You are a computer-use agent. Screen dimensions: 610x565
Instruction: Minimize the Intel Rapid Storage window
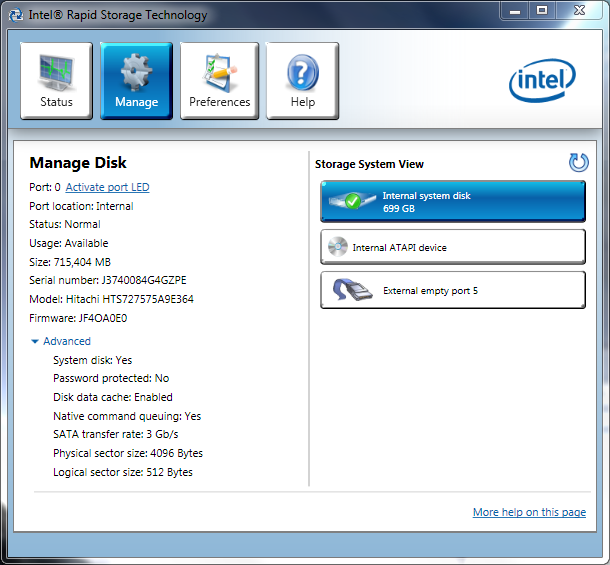[515, 11]
